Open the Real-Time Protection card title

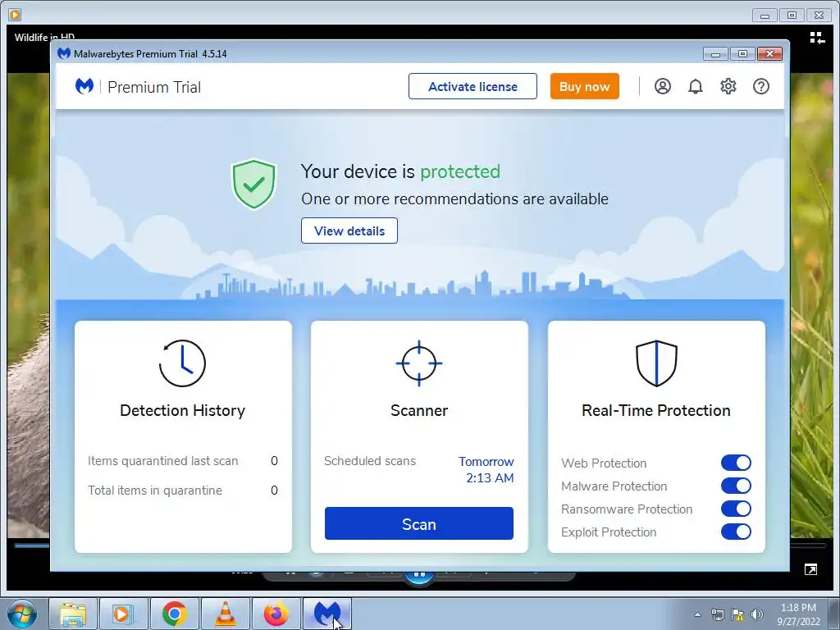pos(656,410)
